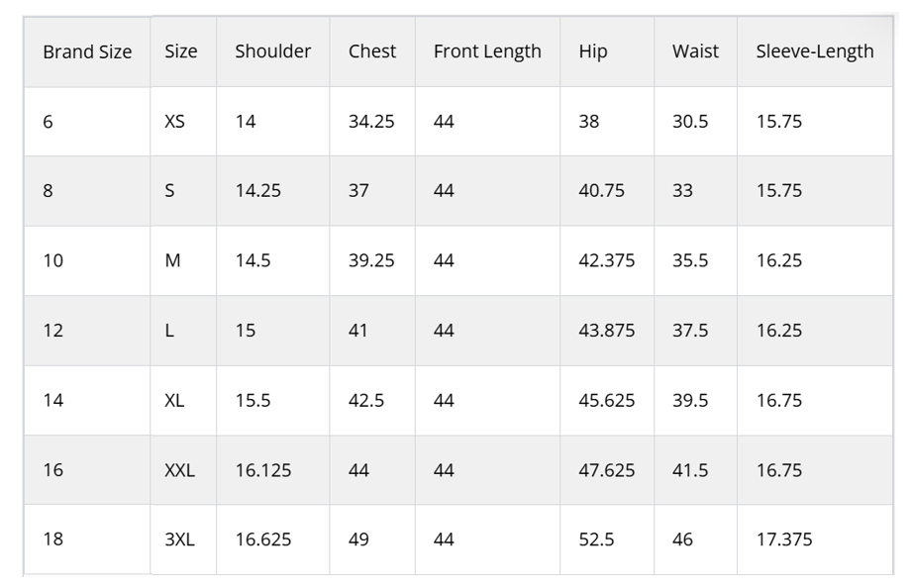Click the Hip column header

607,51
